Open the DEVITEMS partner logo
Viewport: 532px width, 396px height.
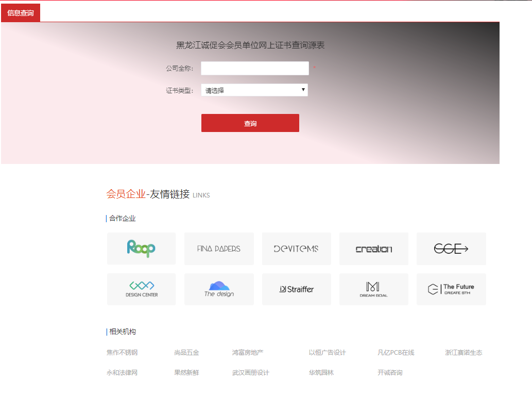(296, 249)
